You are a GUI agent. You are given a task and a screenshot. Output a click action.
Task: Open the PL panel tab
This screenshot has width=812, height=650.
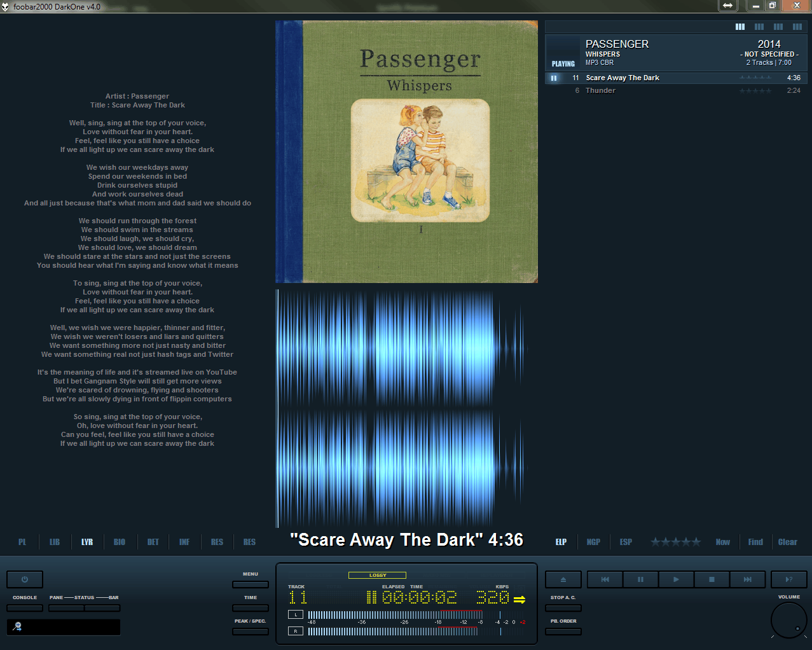tap(22, 542)
